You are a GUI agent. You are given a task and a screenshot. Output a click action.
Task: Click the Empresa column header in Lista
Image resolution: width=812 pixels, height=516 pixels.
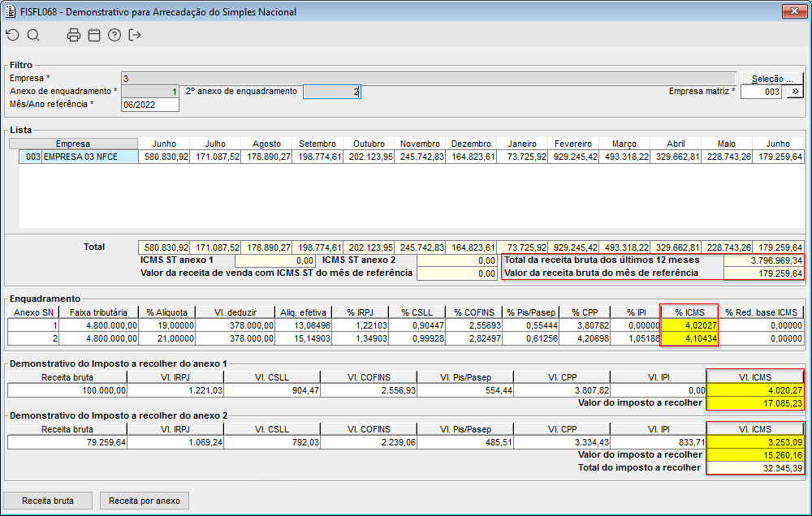pos(73,144)
